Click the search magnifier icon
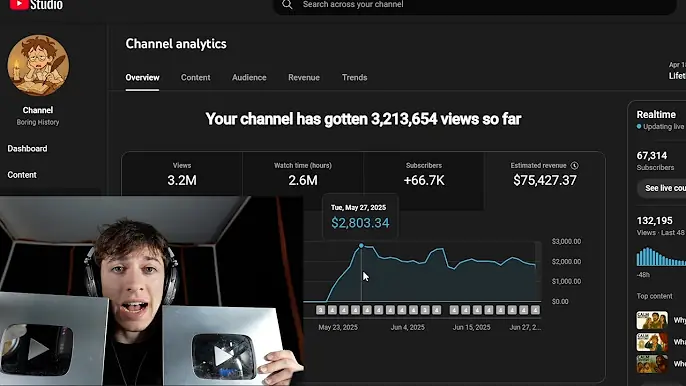686x386 pixels. [287, 4]
